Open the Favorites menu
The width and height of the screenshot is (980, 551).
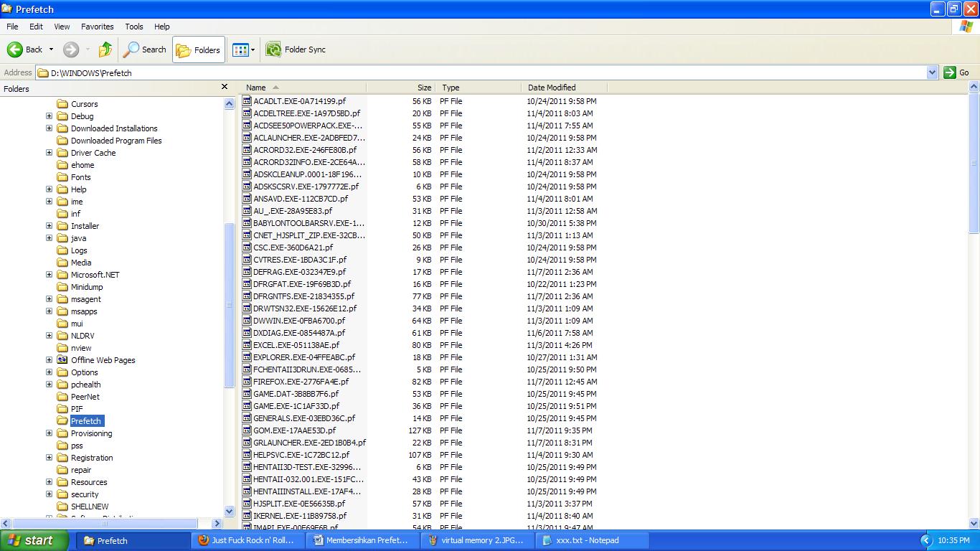(97, 27)
